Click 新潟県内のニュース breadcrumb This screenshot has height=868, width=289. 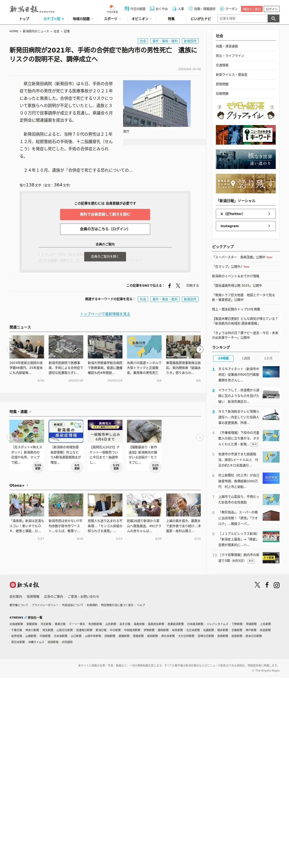coord(36,31)
